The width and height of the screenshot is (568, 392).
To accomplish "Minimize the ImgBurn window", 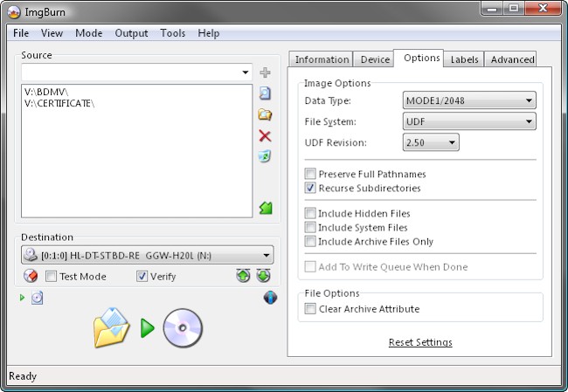I will [492, 9].
